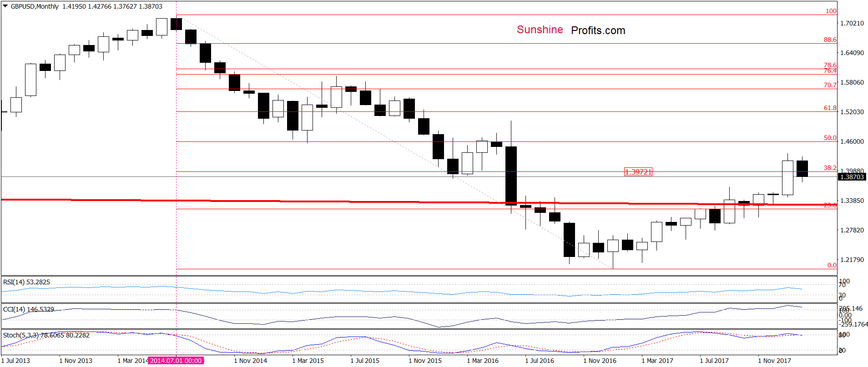Click the 1 Jul 2015 time axis label
The image size is (868, 367).
click(x=365, y=361)
